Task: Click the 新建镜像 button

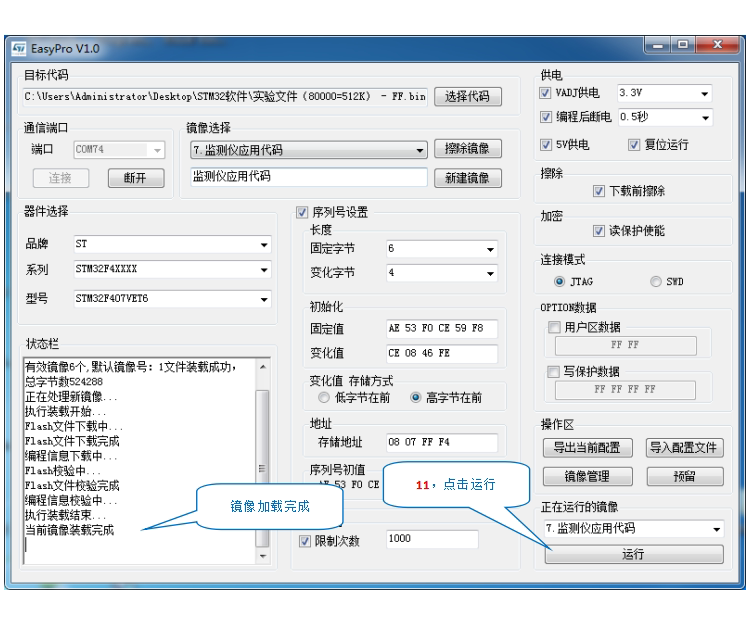Action: (x=467, y=178)
